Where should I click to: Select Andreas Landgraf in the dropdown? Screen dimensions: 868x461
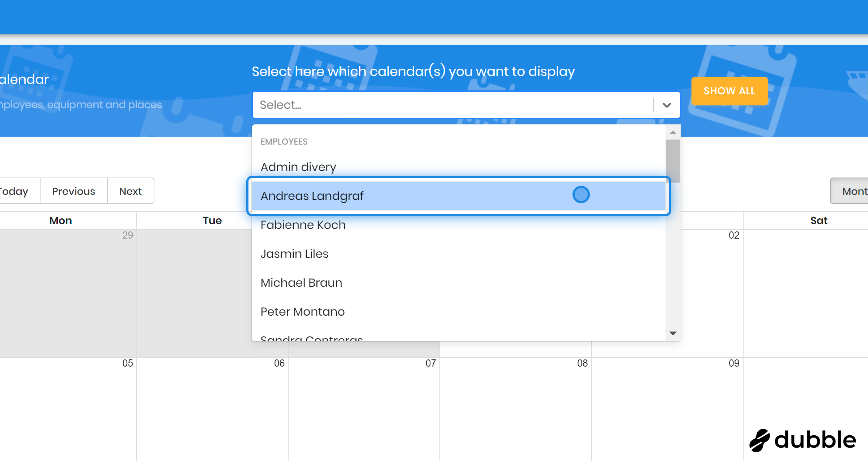[x=459, y=196]
